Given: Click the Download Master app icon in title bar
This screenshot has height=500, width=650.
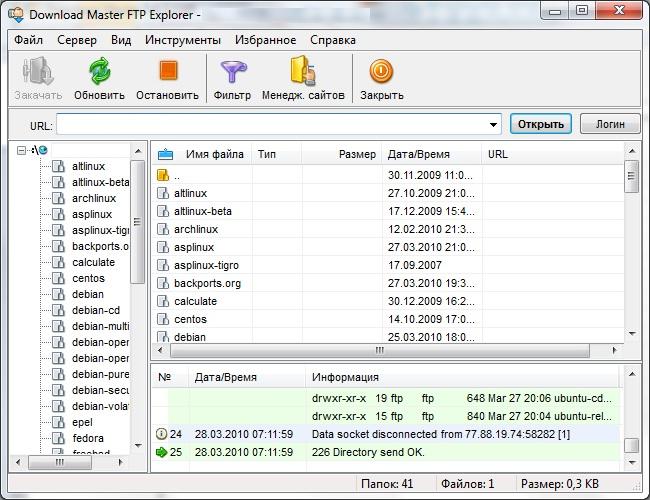Looking at the screenshot, I should tap(16, 14).
